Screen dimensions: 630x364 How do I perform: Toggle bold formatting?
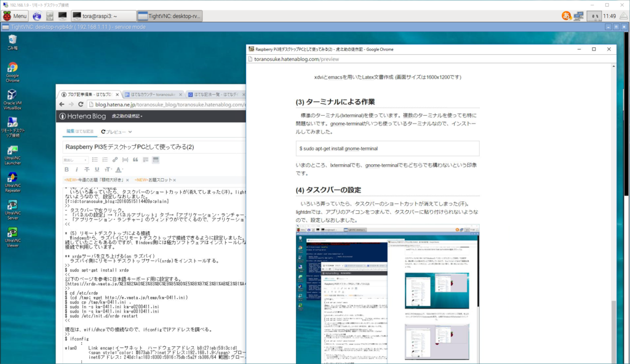click(66, 170)
